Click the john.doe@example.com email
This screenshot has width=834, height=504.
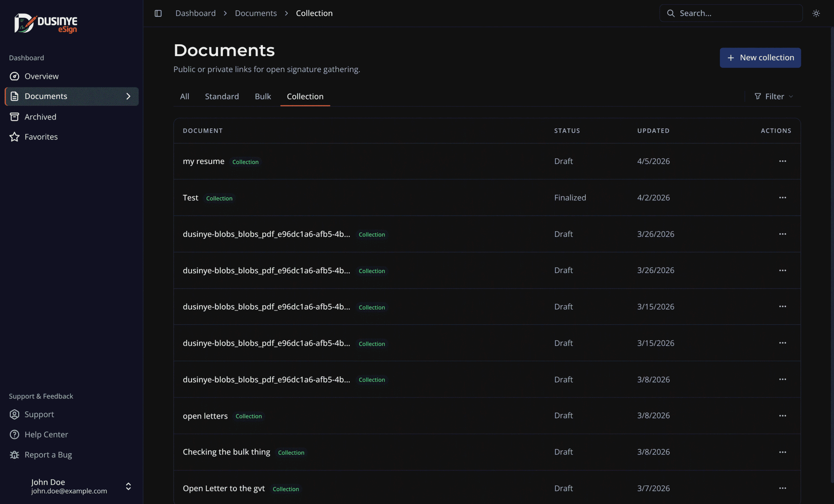click(x=69, y=491)
